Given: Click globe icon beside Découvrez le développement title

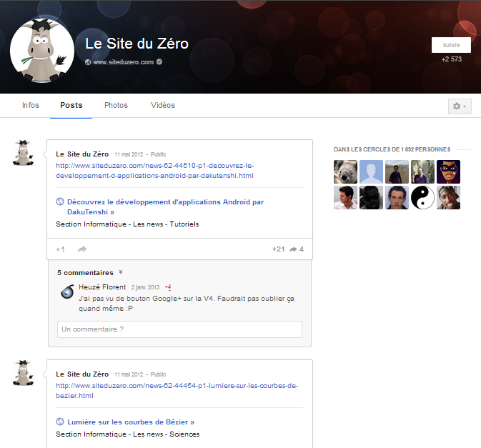Looking at the screenshot, I should [60, 201].
